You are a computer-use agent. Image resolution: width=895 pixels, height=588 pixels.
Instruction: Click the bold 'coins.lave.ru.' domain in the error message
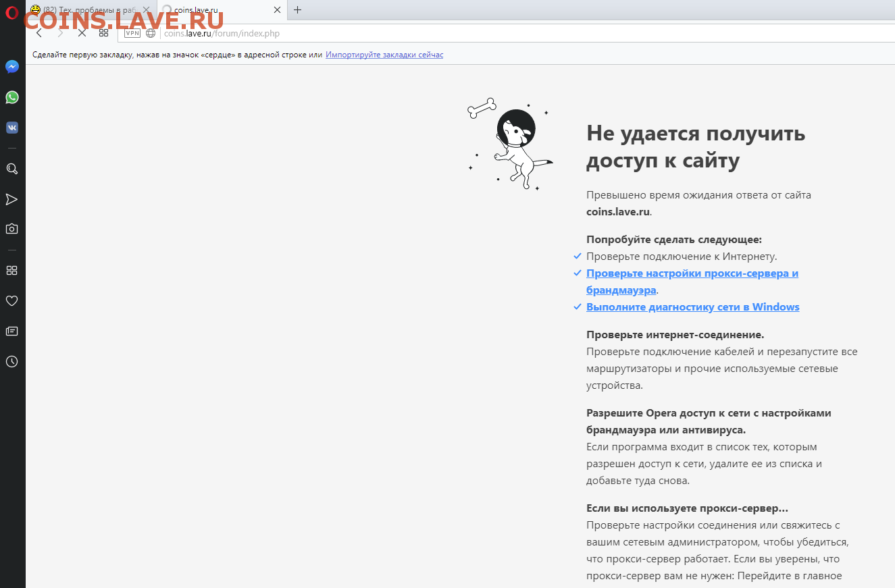(619, 211)
